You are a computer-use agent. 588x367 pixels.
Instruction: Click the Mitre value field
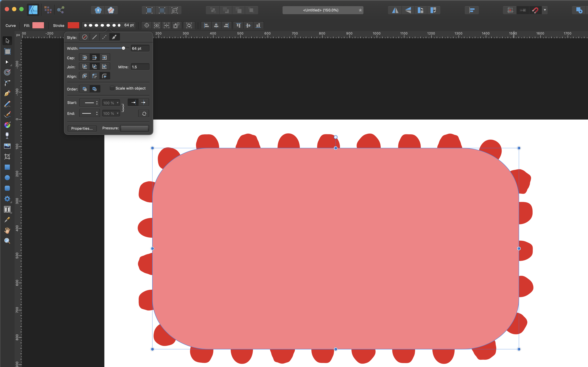click(x=140, y=67)
